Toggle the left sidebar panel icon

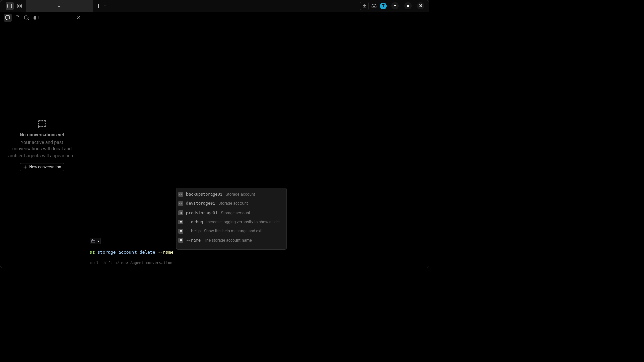[10, 6]
